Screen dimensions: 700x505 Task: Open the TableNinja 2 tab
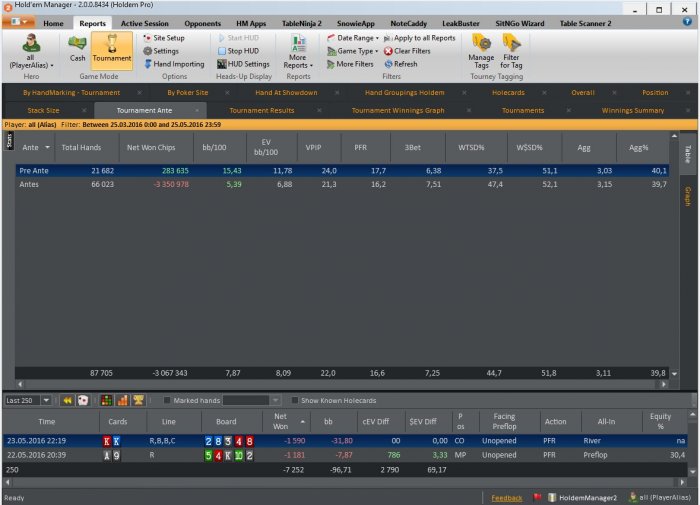(x=301, y=23)
